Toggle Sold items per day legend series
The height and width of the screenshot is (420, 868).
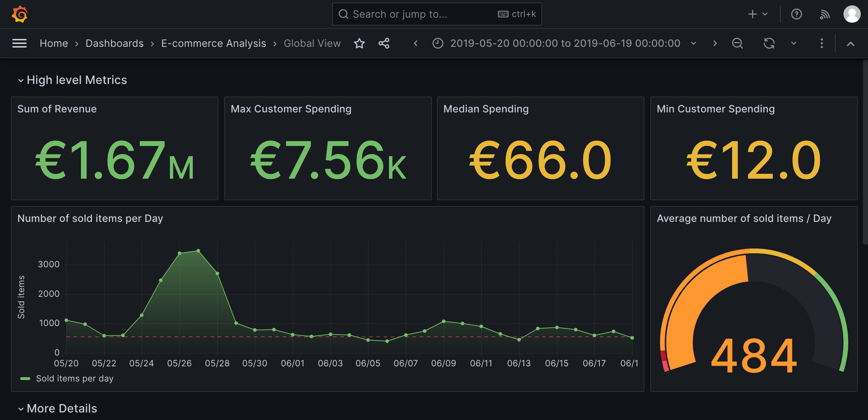74,379
